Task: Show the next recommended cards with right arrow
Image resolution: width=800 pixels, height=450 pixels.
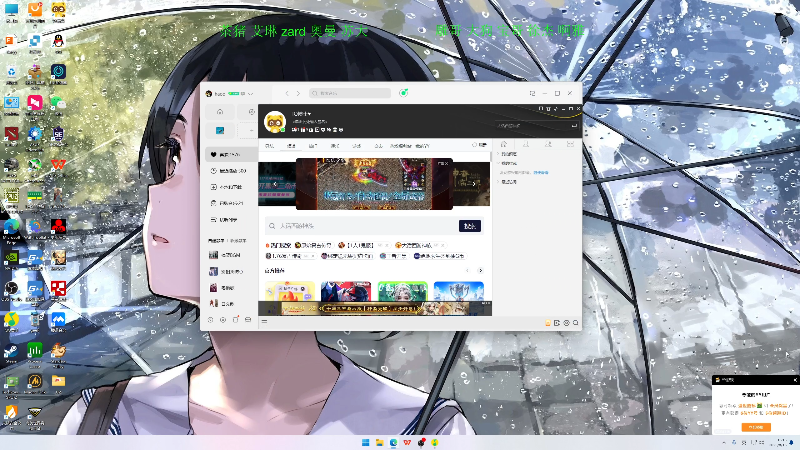Action: (x=480, y=270)
